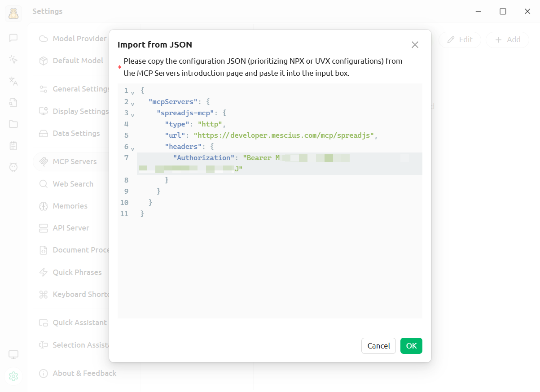Click the monitor display icon in sidebar bottom
The image size is (540, 392).
tap(13, 355)
